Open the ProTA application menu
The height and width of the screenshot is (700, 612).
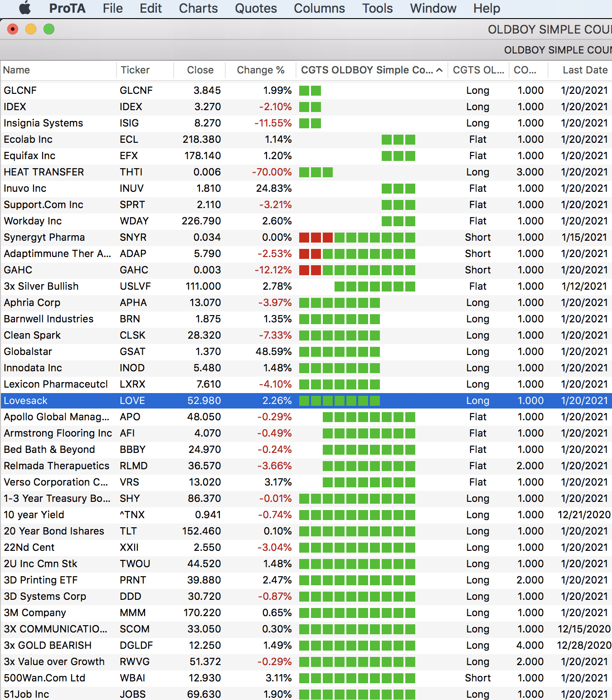click(x=67, y=8)
